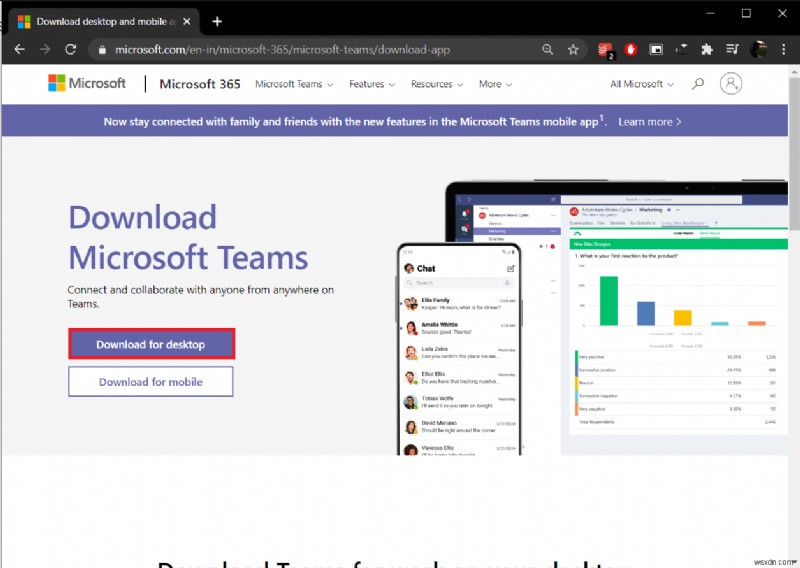
Task: Open the red Todoist extension icon
Action: tap(605, 50)
